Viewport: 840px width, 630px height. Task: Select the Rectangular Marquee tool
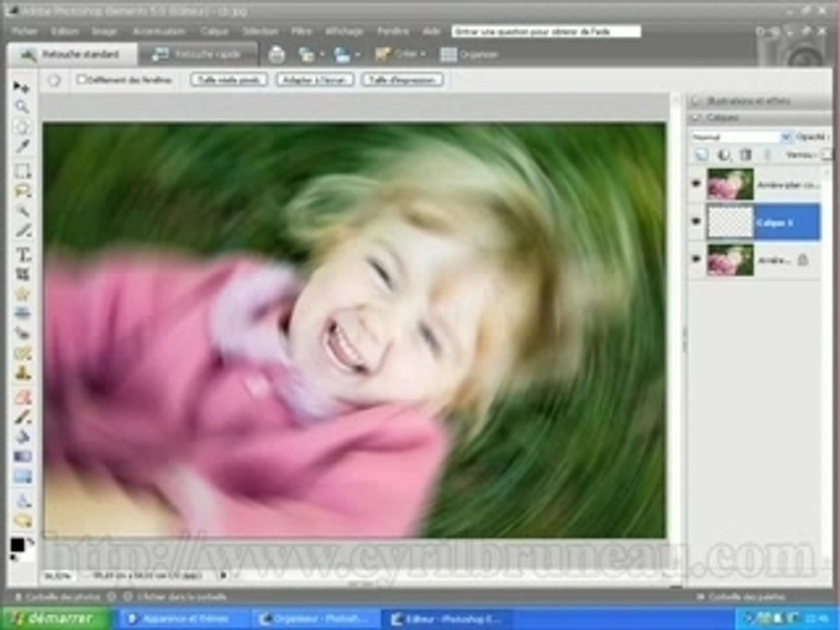22,171
